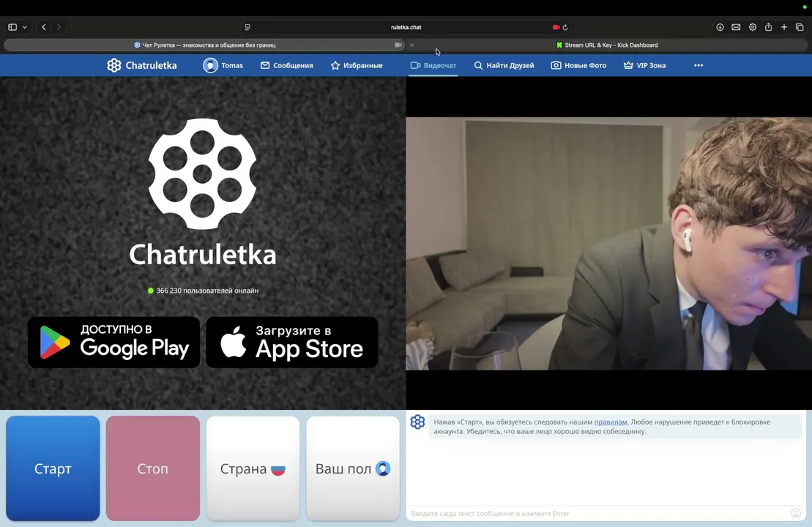Click the Chatruletka logo in the navbar

click(x=142, y=65)
